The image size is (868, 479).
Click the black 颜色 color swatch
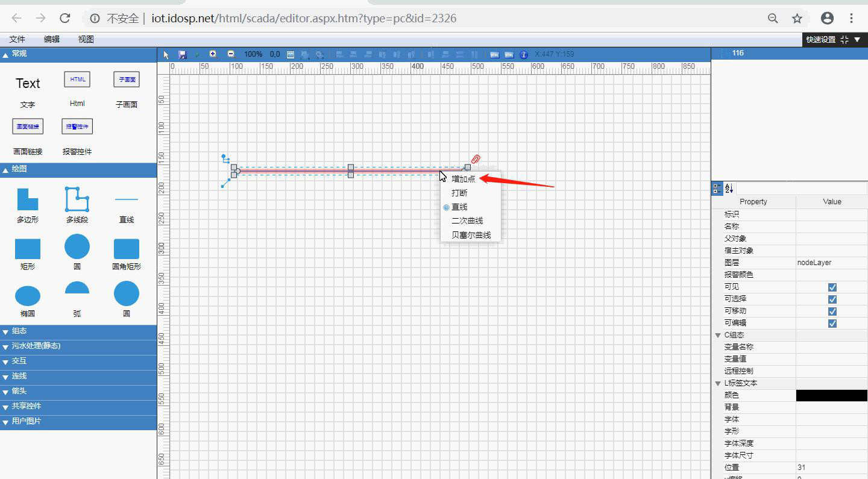coord(831,395)
